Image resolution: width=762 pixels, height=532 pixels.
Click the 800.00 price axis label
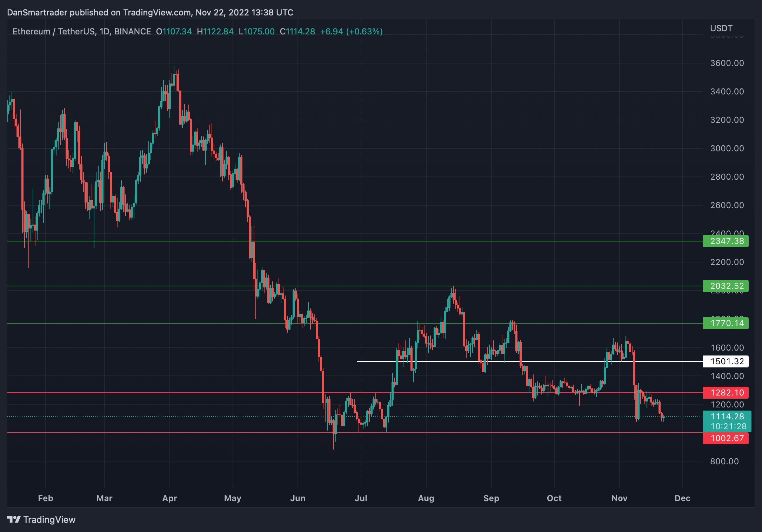tap(725, 461)
